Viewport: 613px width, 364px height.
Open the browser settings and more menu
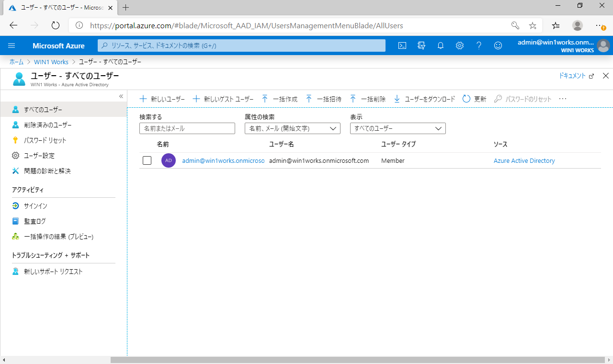click(600, 25)
